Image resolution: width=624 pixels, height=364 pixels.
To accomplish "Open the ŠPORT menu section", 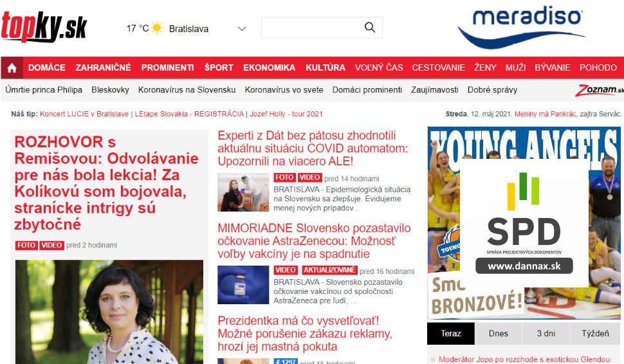I will 219,68.
